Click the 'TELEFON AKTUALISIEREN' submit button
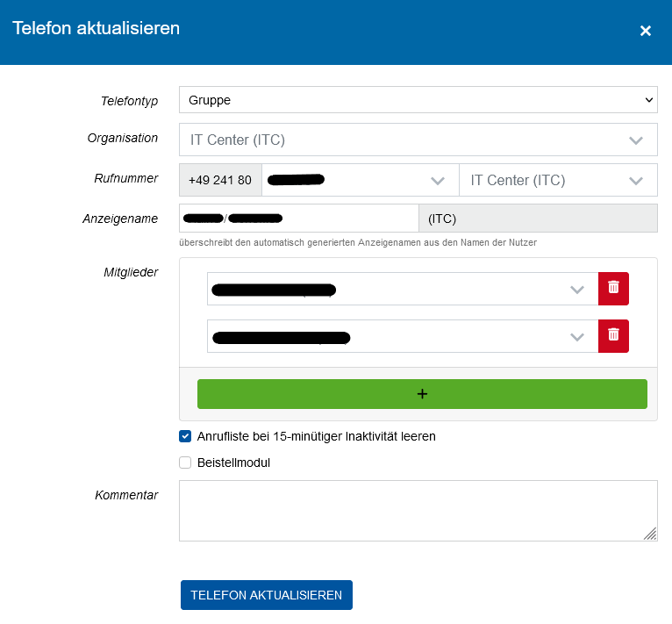 point(266,595)
